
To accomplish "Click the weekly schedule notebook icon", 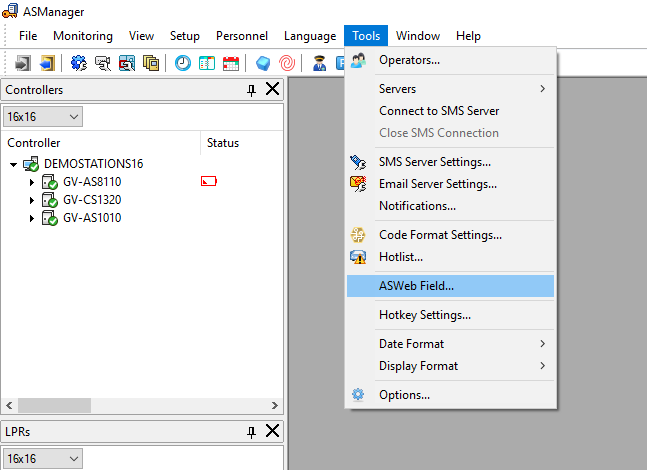I will click(x=207, y=63).
